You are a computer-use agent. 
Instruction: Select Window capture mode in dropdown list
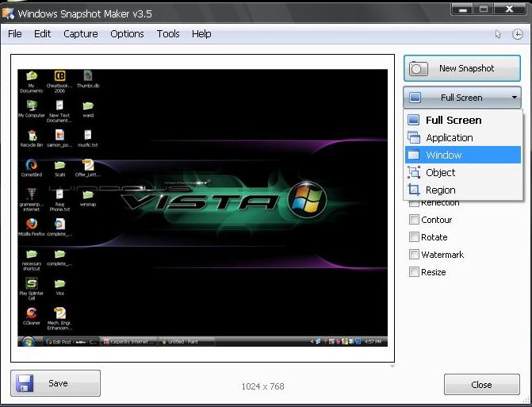[x=463, y=155]
